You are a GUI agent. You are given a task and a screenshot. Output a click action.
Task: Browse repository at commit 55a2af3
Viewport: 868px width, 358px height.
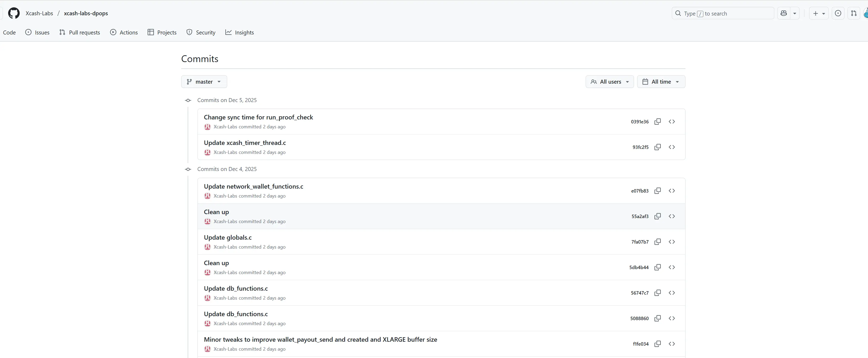(672, 216)
